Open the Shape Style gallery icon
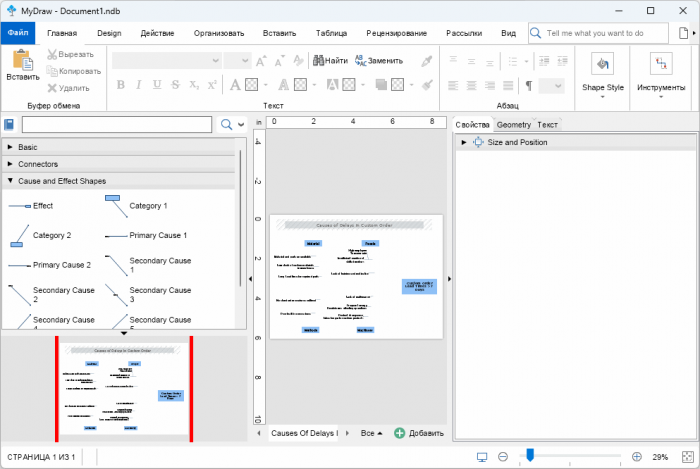The image size is (700, 469). click(602, 65)
